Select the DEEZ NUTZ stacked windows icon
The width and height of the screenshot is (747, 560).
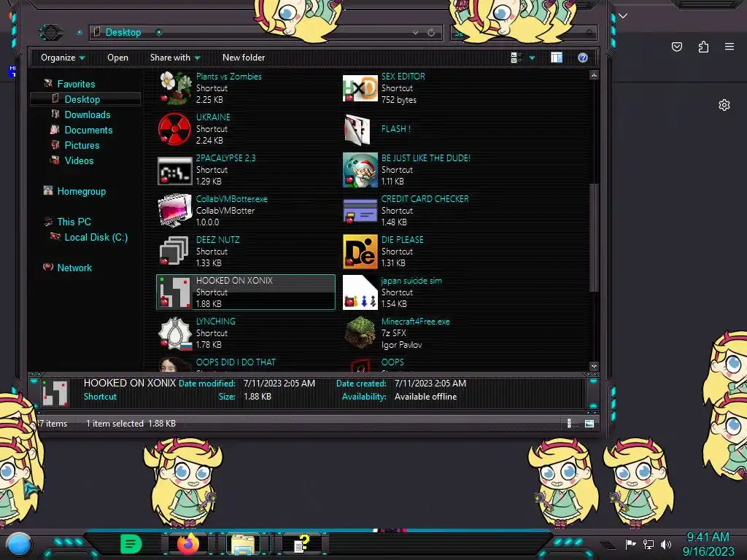[x=174, y=251]
